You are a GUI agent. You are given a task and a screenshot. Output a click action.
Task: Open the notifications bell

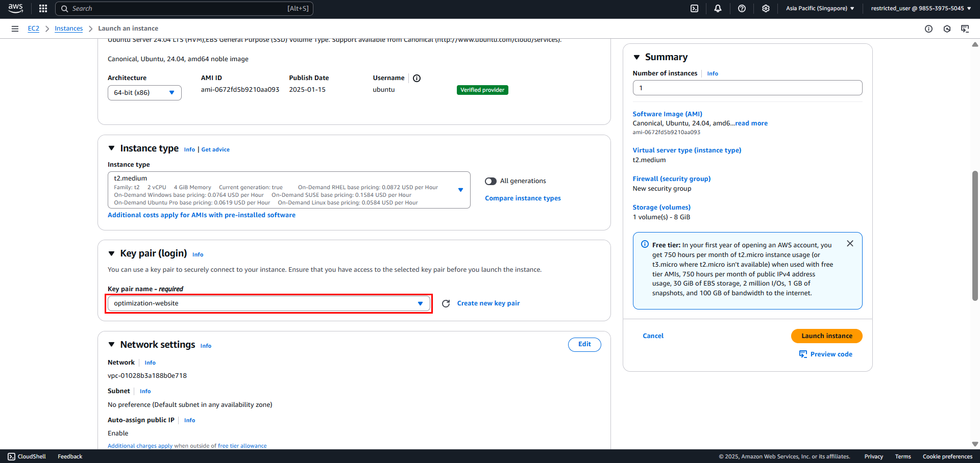[718, 8]
